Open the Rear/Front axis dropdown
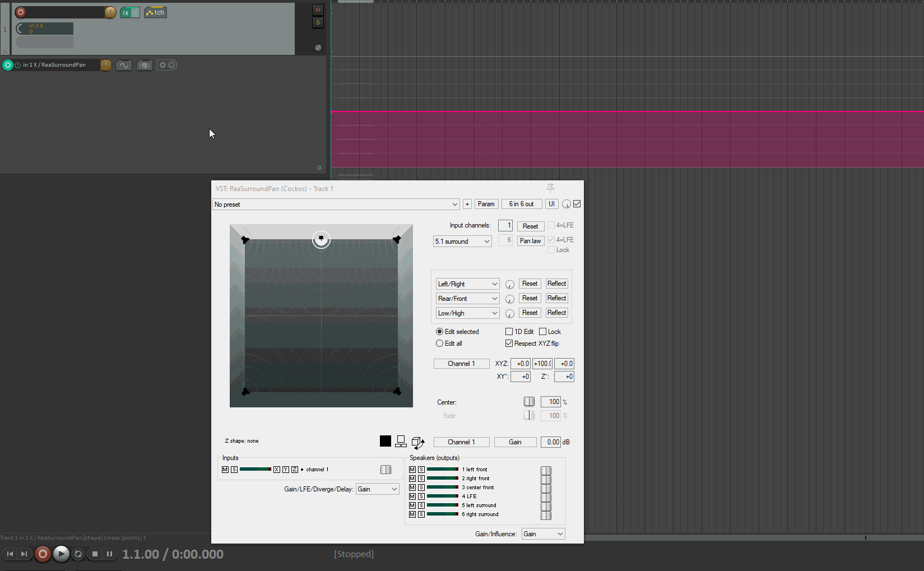Viewport: 924px width, 571px height. pyautogui.click(x=468, y=299)
